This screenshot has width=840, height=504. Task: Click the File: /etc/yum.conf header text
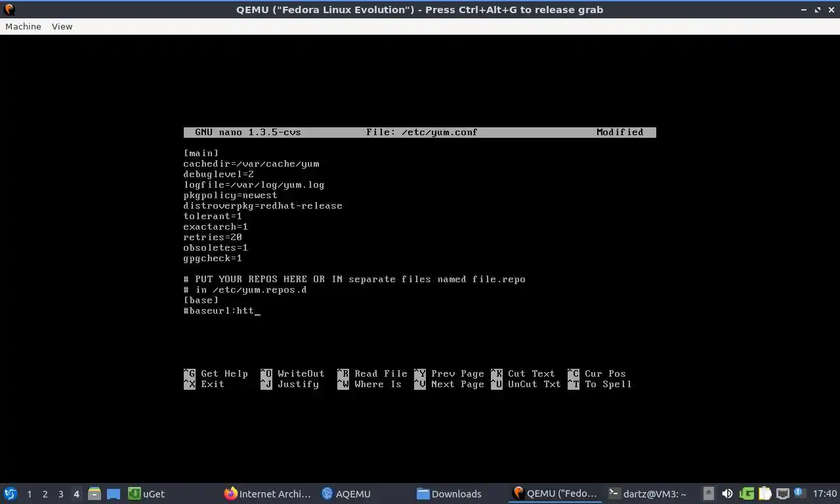pos(422,132)
